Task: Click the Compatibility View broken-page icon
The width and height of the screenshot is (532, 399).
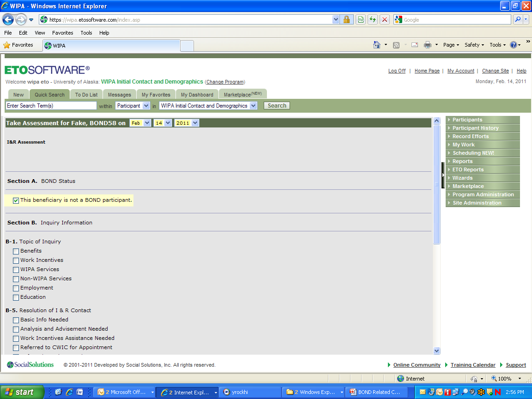Action: pyautogui.click(x=361, y=20)
